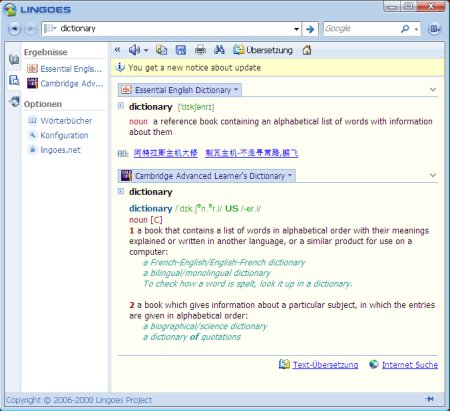Screen dimensions: 450x411
Task: Click the Lingoes logo icon
Action: pos(10,10)
